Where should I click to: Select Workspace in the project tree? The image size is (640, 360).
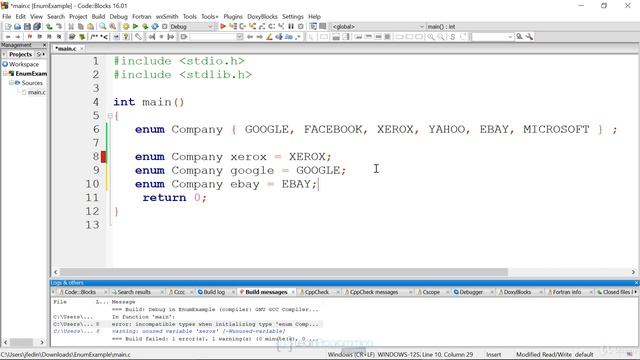24,64
